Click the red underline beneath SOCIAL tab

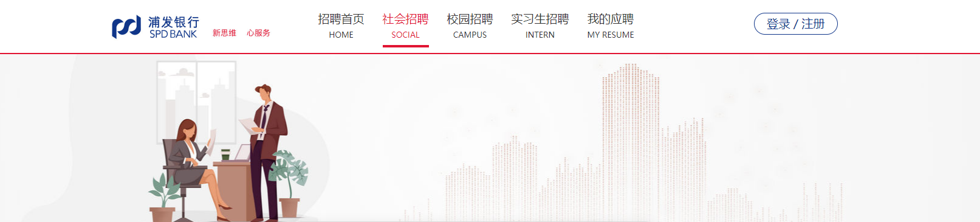pos(405,46)
